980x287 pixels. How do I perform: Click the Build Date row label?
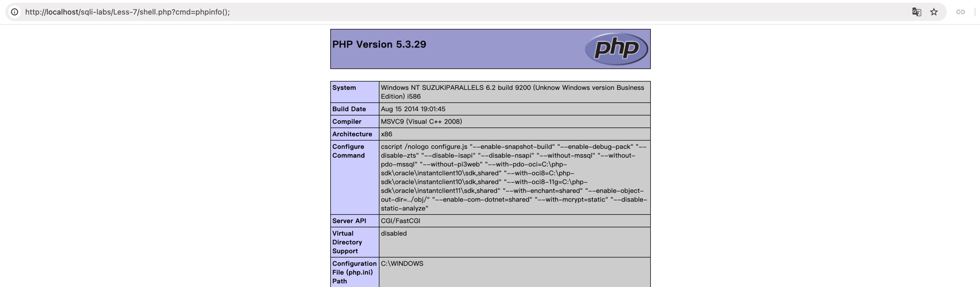(x=349, y=109)
